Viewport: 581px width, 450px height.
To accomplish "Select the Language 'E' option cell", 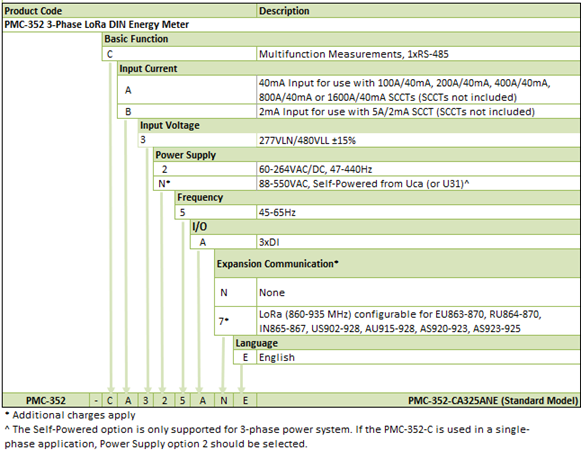I will click(245, 357).
